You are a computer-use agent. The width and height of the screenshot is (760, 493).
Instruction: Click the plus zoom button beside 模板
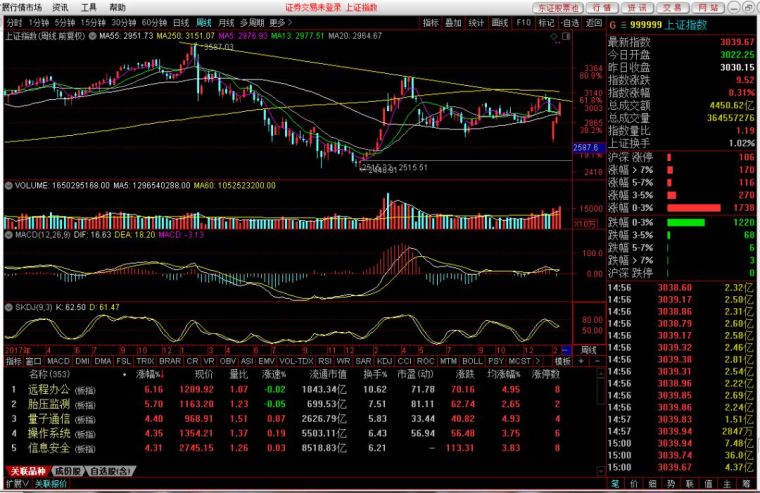pyautogui.click(x=581, y=361)
